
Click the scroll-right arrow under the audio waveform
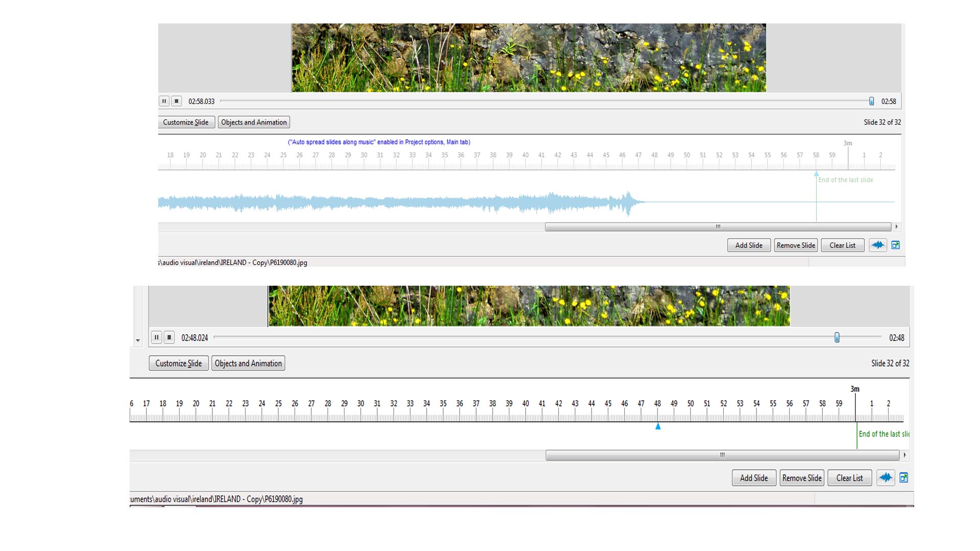click(x=896, y=227)
